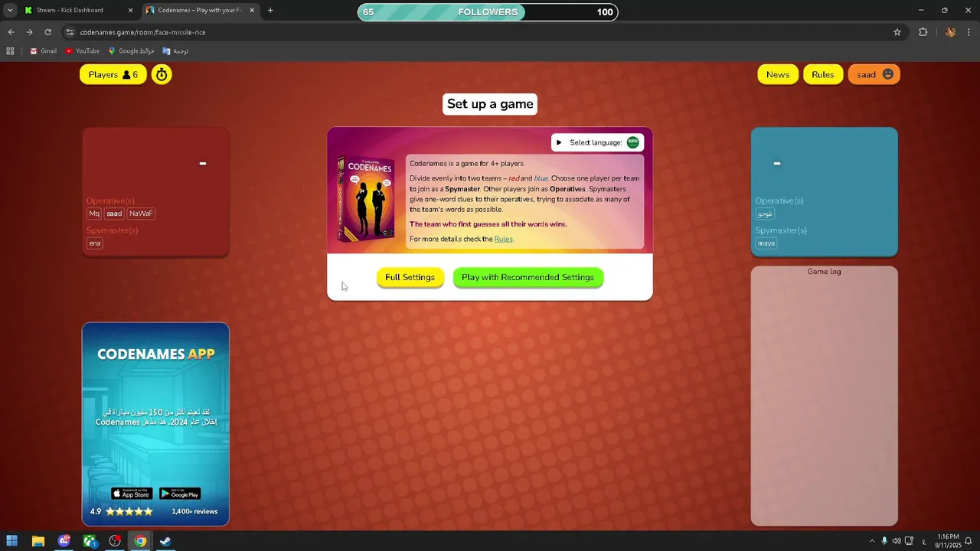Click Full Settings button
Viewport: 980px width, 551px height.
[410, 277]
